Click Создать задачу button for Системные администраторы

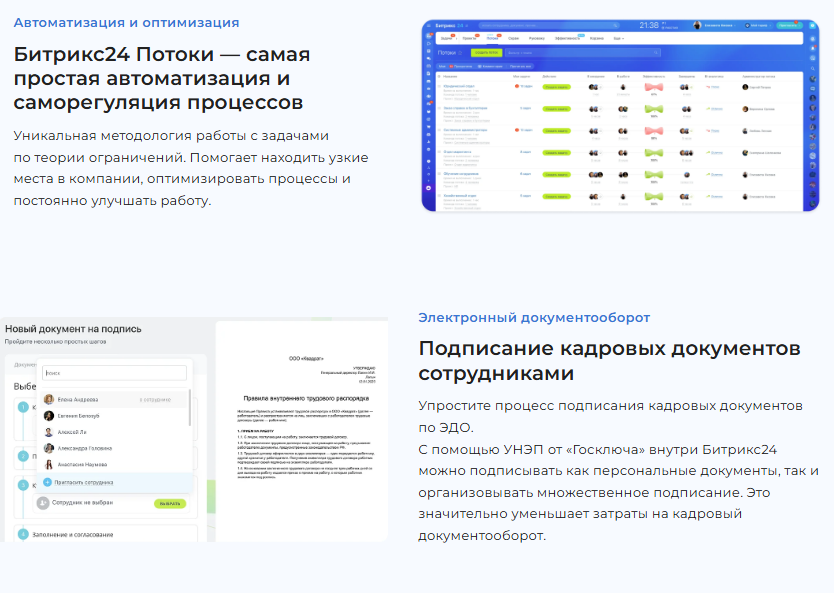(x=556, y=131)
